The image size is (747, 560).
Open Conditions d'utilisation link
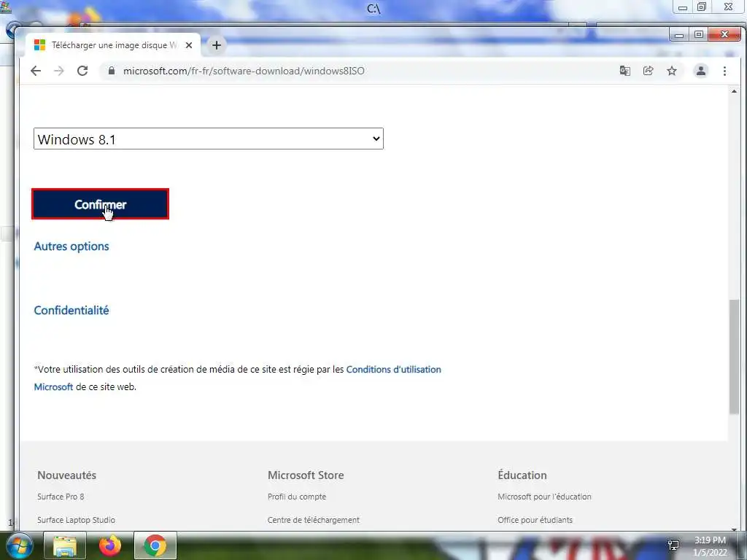(x=393, y=370)
